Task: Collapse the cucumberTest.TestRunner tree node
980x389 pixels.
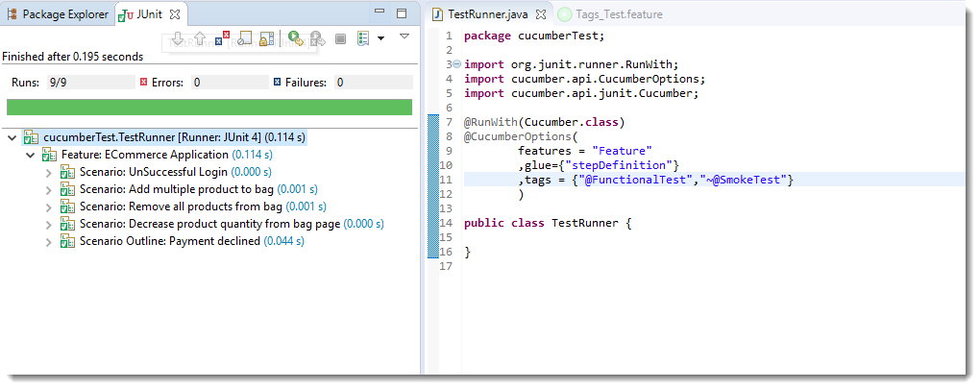Action: click(x=12, y=137)
